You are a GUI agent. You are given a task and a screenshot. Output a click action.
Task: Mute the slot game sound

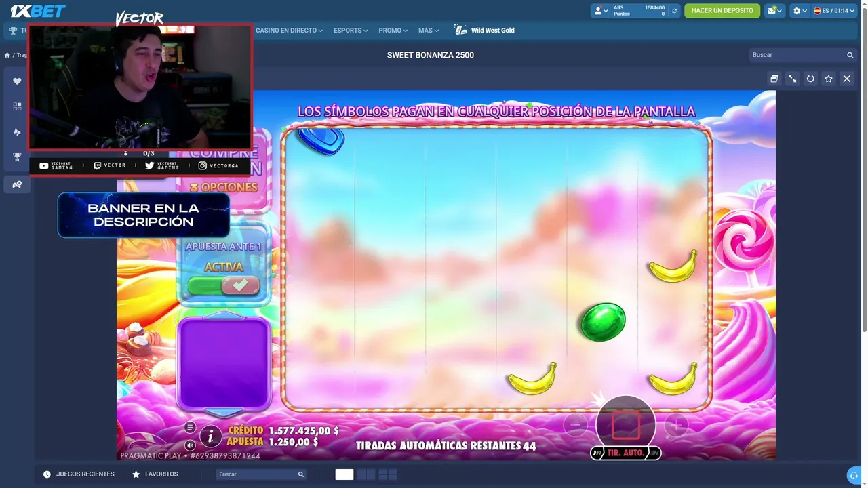click(190, 445)
